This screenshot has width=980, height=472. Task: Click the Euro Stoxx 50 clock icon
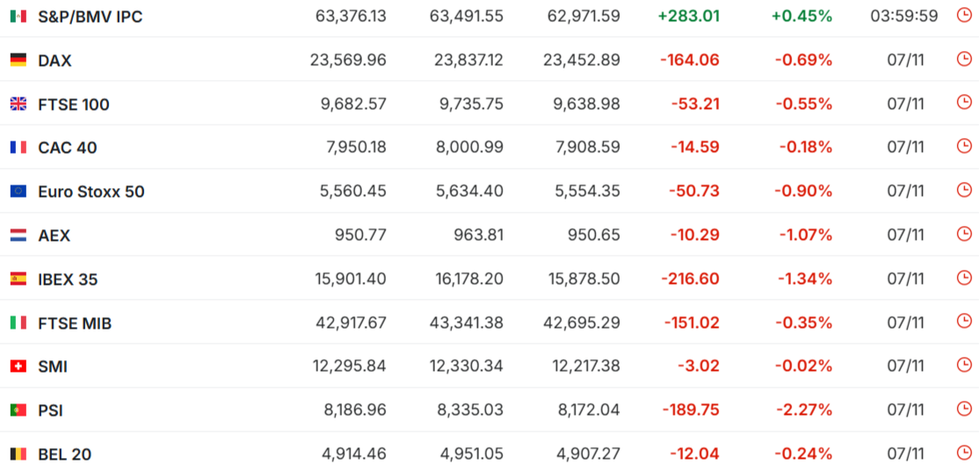[x=963, y=191]
